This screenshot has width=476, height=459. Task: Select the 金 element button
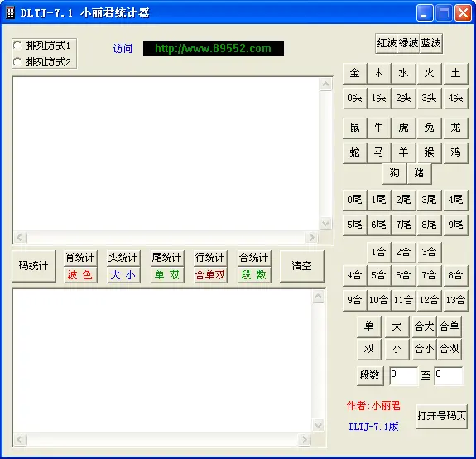[354, 73]
